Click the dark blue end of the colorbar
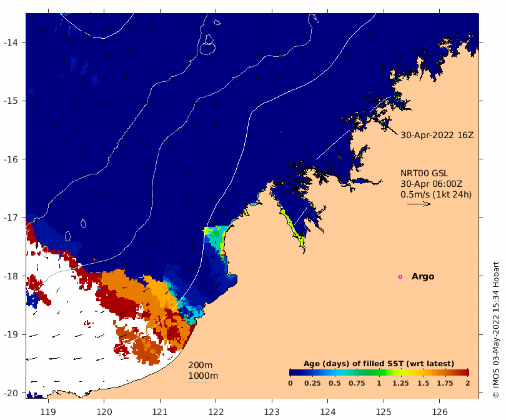The width and height of the screenshot is (506, 420). (x=292, y=372)
